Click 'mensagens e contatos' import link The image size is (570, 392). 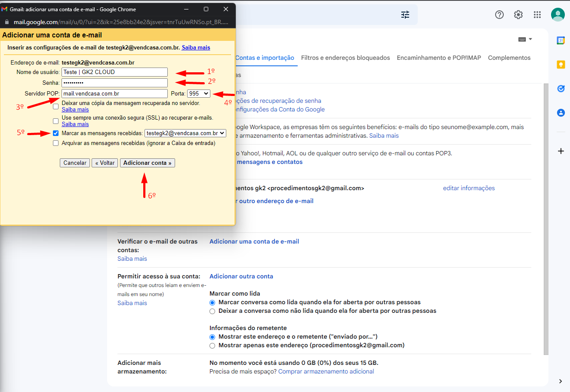pos(270,162)
